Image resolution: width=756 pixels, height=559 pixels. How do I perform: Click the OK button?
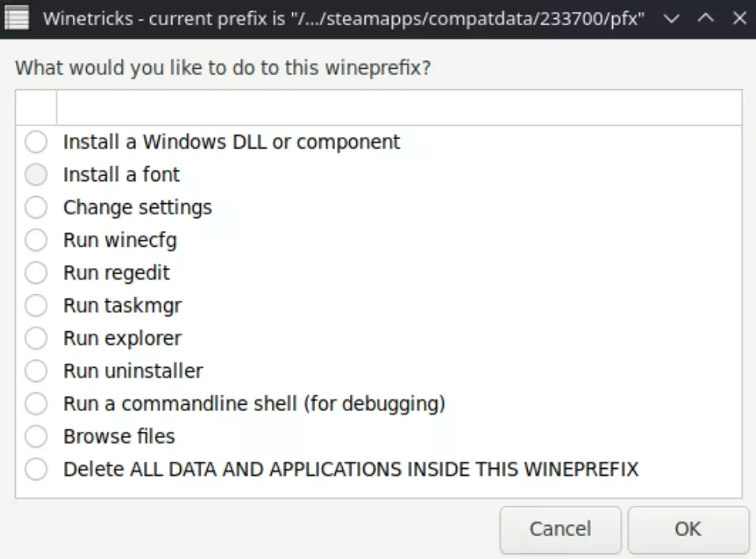687,529
